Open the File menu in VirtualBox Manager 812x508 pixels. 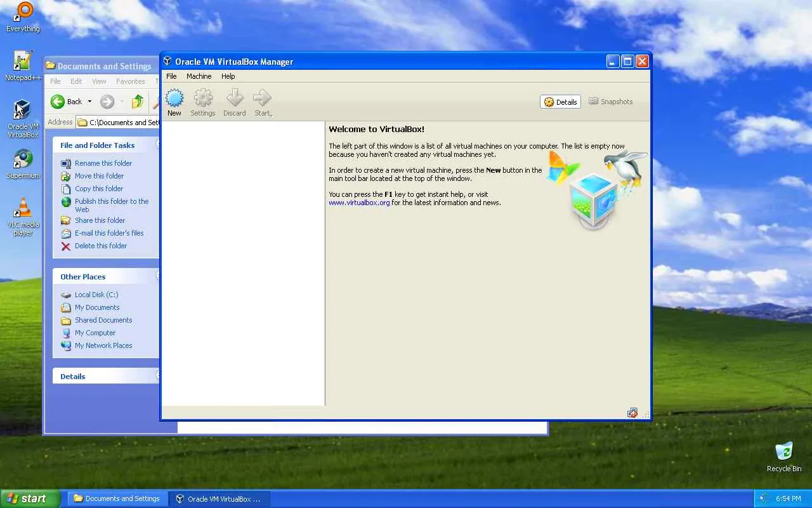(x=171, y=76)
